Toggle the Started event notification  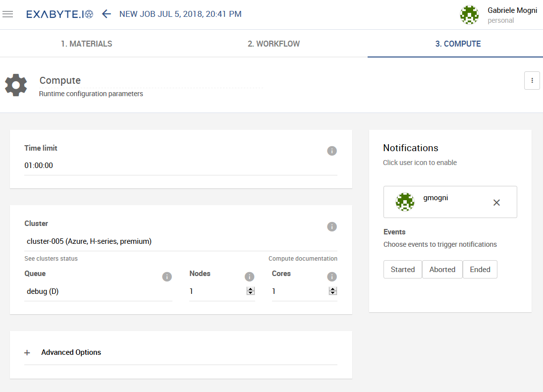click(402, 270)
